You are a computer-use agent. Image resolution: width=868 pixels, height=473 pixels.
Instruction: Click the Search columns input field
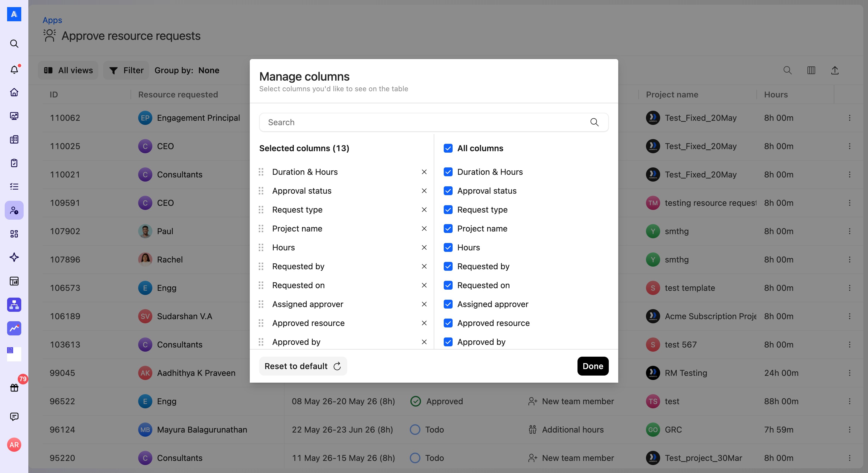[x=434, y=122]
